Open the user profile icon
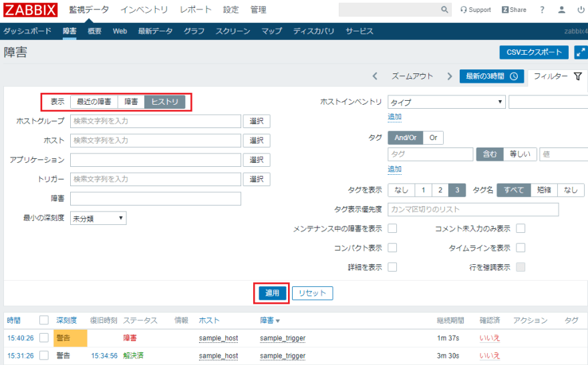This screenshot has width=588, height=365. pos(561,10)
